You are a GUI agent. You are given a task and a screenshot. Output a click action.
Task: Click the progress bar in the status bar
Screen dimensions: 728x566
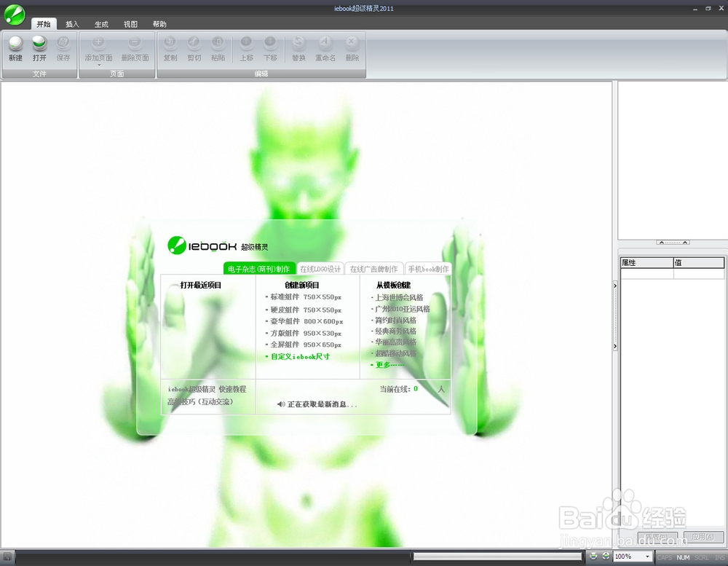coord(497,557)
